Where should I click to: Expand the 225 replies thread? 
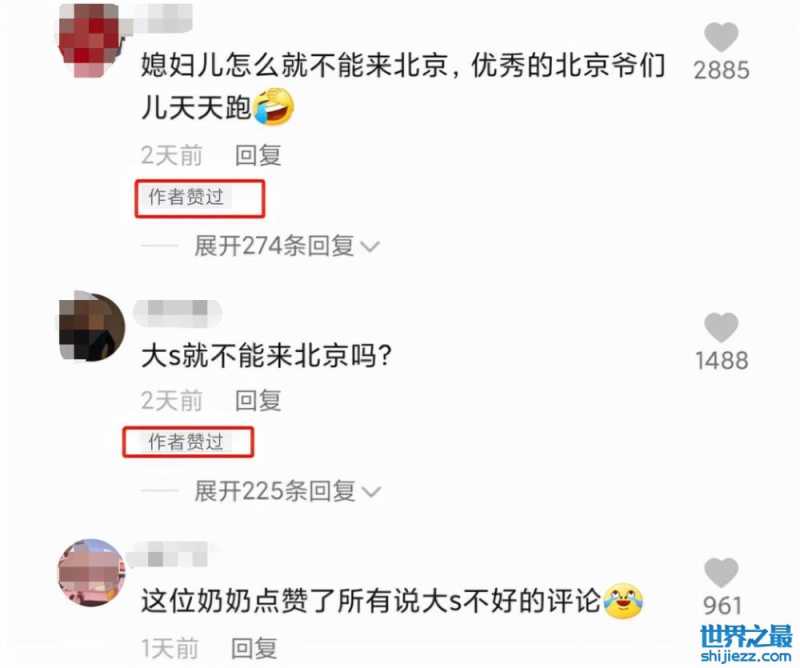pos(274,491)
